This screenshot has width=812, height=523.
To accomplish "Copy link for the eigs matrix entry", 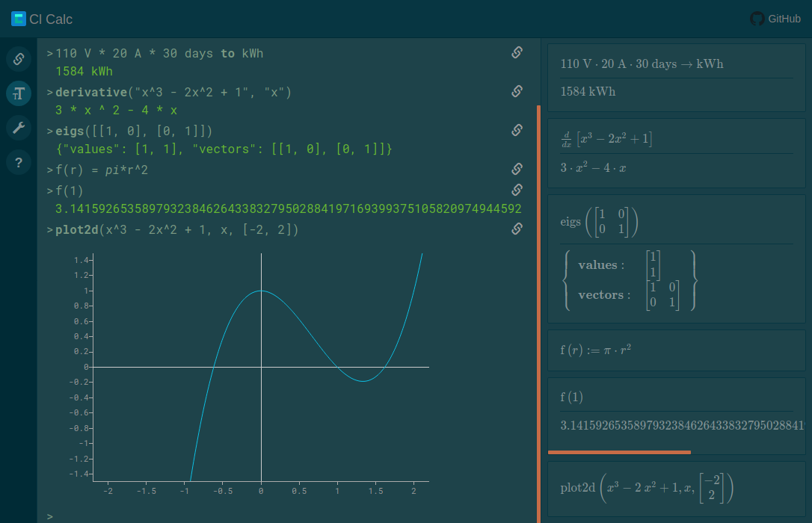I will click(x=517, y=130).
